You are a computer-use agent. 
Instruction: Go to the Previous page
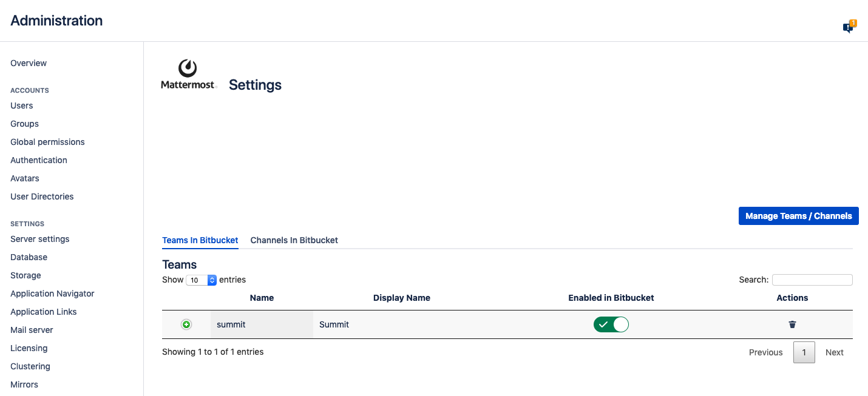[765, 352]
